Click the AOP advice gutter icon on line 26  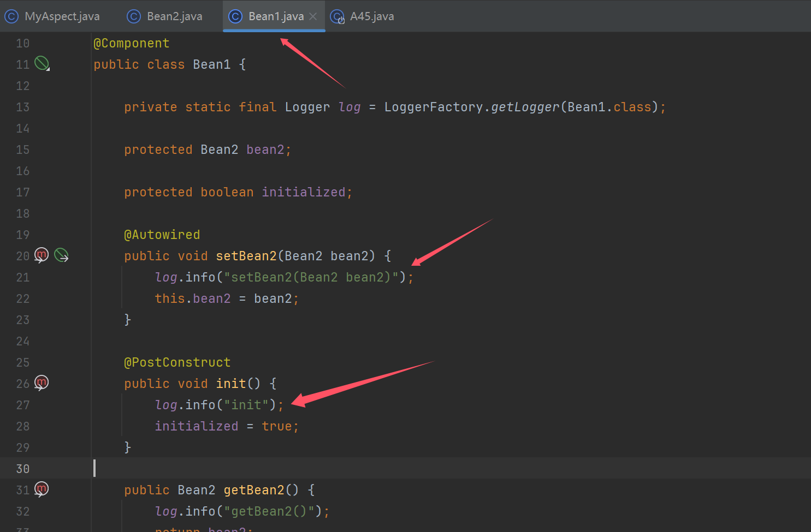[42, 382]
